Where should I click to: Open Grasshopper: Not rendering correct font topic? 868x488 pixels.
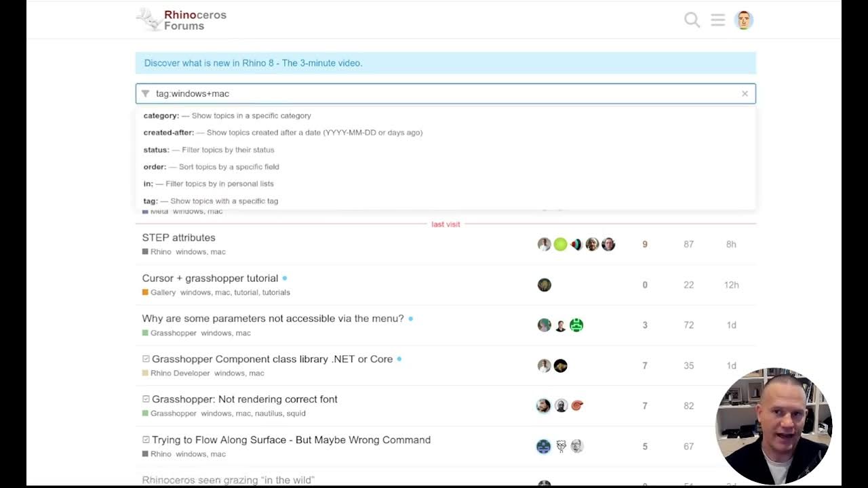245,399
